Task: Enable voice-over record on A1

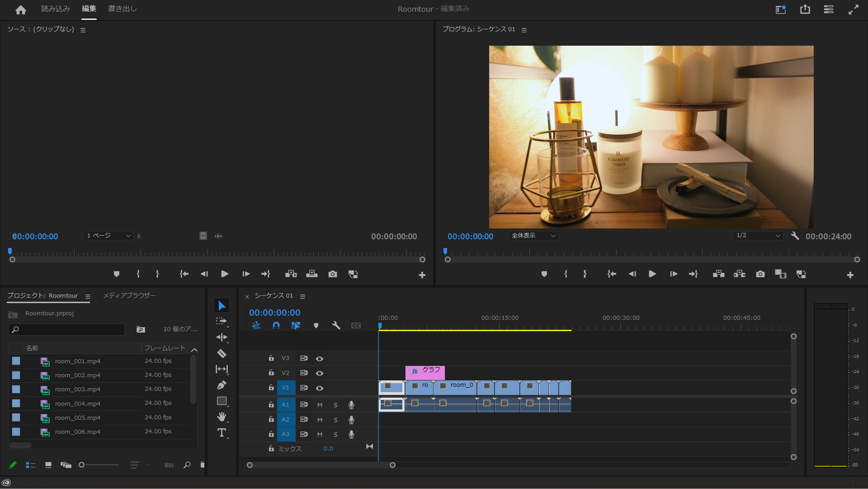Action: (351, 405)
